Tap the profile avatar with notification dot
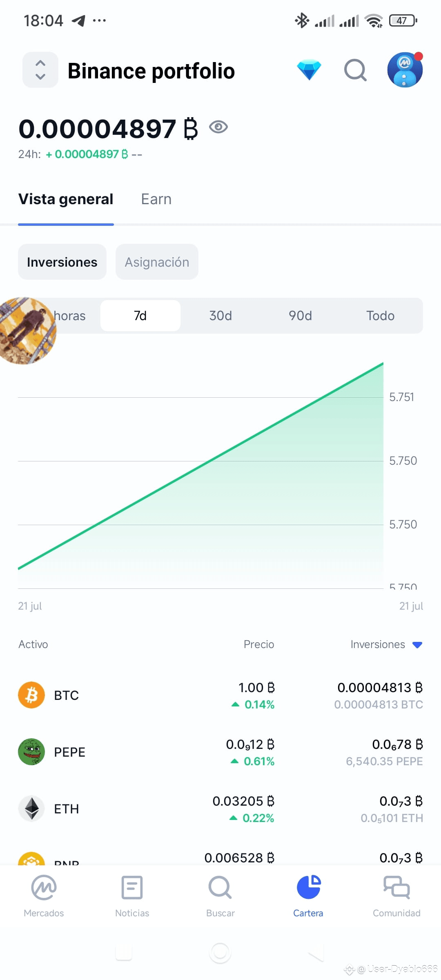Screen dimensions: 441x980 405,69
